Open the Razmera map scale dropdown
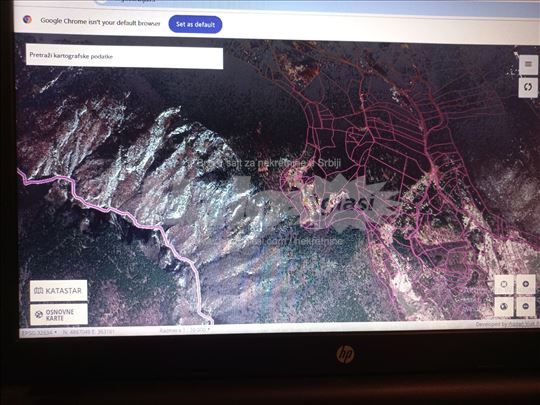 [x=185, y=331]
